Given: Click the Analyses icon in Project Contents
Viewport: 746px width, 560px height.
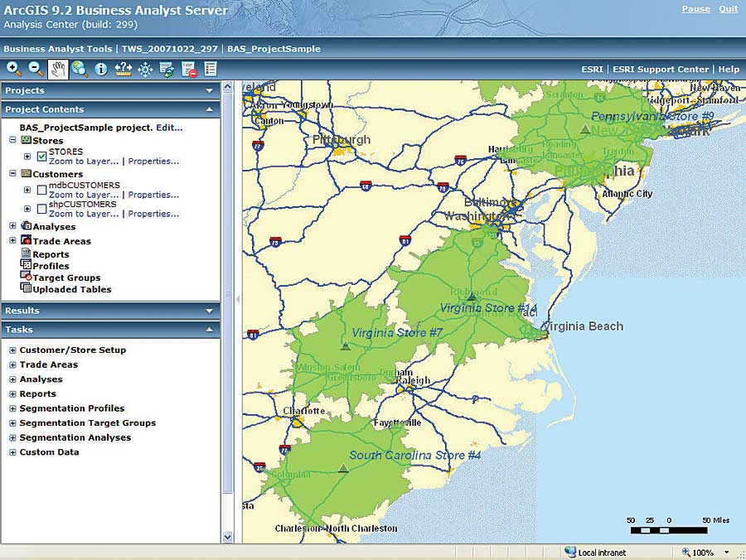Looking at the screenshot, I should 27,226.
